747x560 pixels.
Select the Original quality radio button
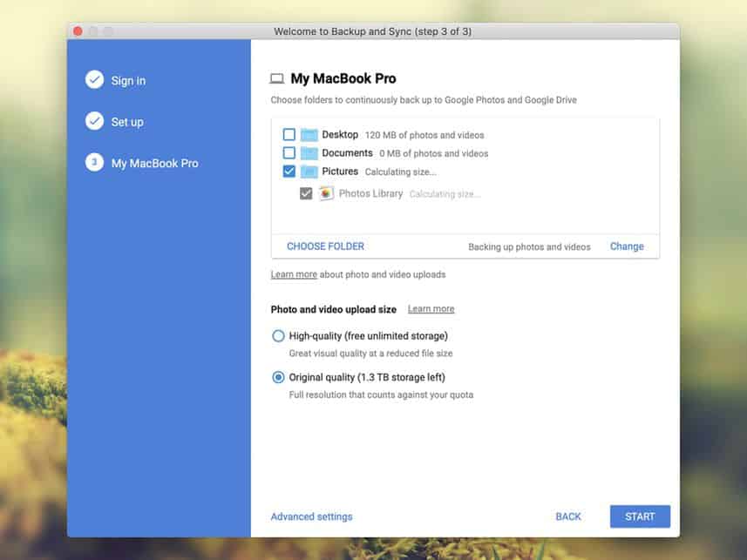click(278, 377)
